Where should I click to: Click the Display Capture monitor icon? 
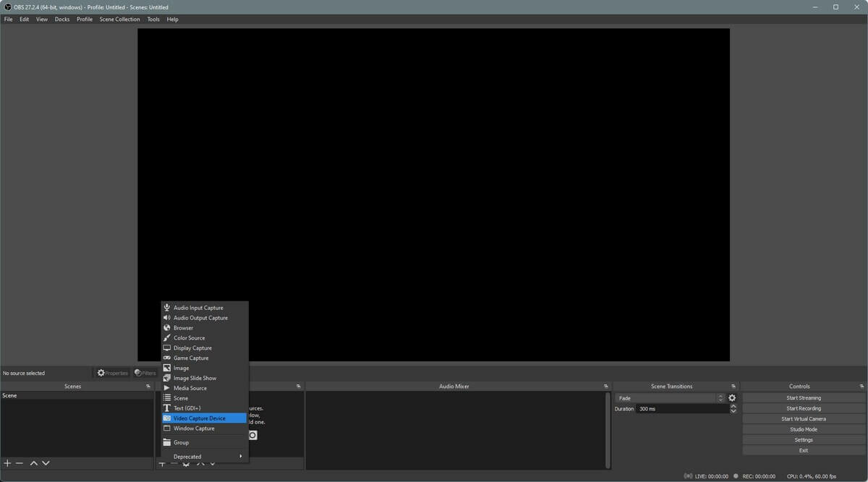pyautogui.click(x=167, y=348)
